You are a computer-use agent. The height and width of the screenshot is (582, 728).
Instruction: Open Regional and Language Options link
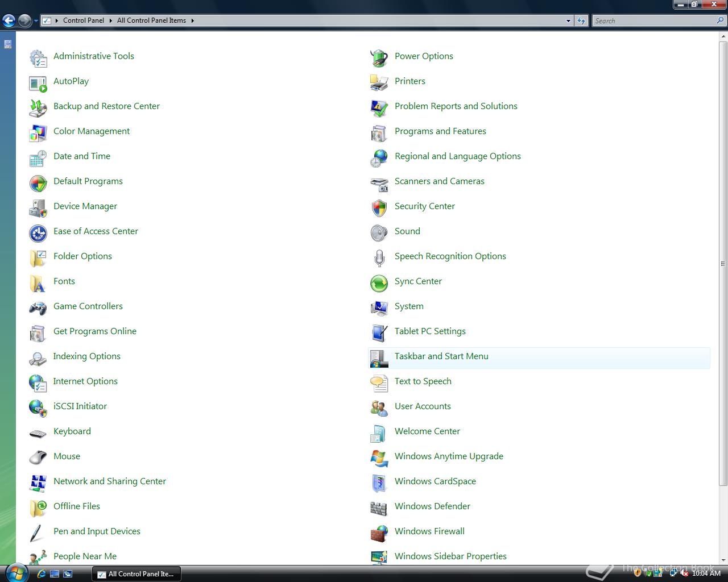pos(458,156)
